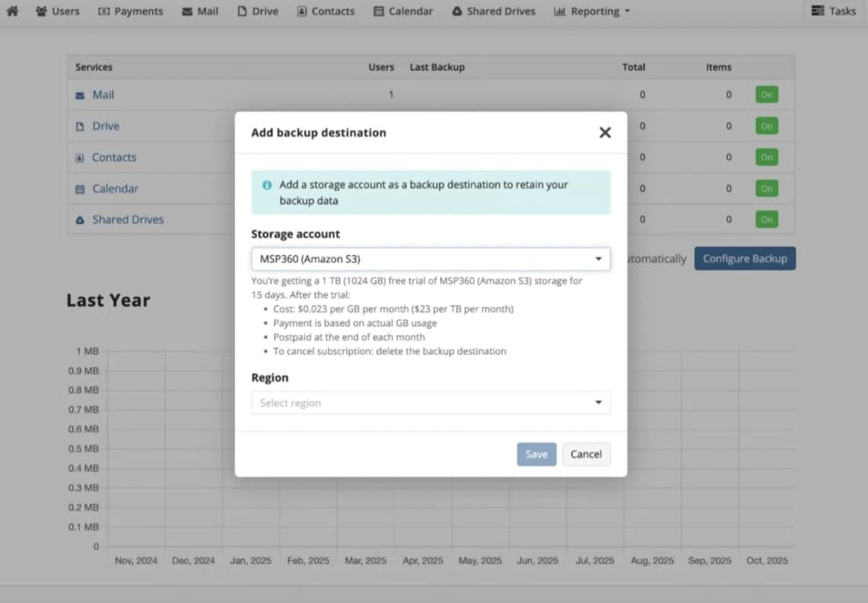This screenshot has width=868, height=603.
Task: Open the Drive service link
Action: click(x=106, y=126)
